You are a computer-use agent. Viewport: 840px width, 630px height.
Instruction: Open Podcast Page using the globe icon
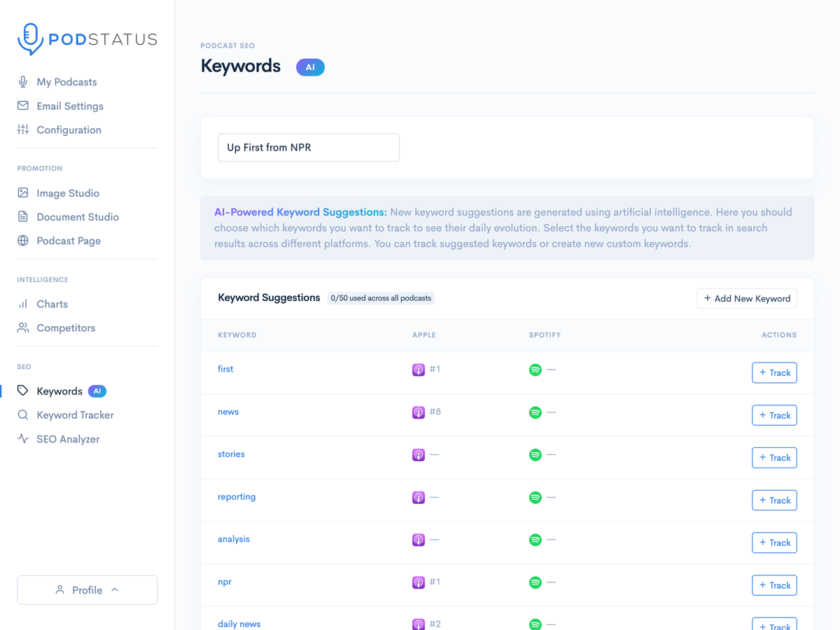(x=23, y=240)
